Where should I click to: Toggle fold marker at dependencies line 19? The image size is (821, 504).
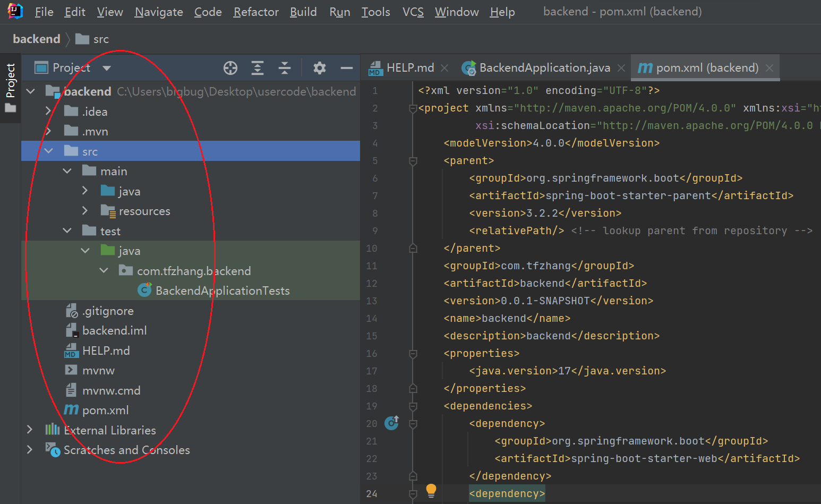413,406
